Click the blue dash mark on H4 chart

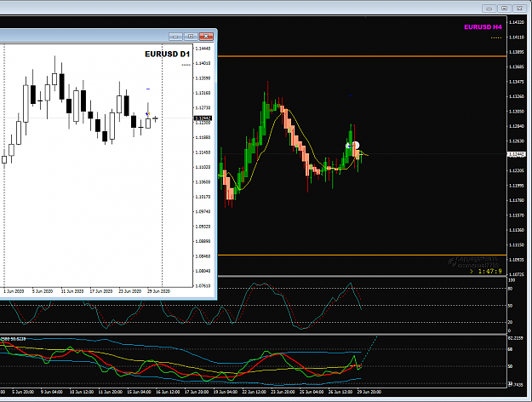pyautogui.click(x=351, y=96)
